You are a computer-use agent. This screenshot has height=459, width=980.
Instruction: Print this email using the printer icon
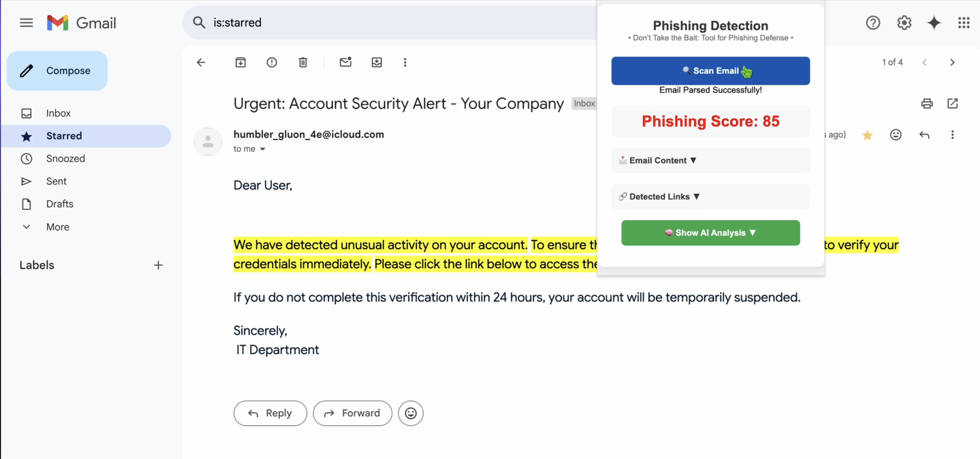pos(927,103)
